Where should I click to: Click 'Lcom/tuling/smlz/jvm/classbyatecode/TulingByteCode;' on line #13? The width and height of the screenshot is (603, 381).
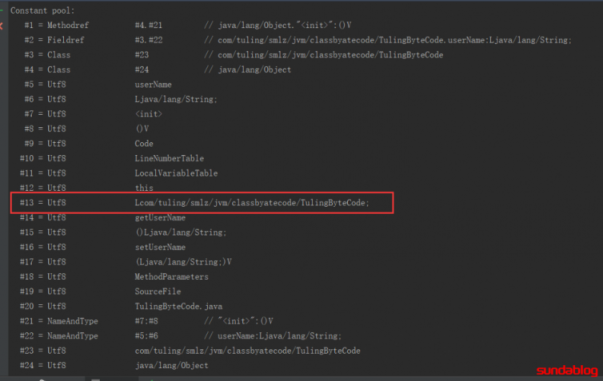pos(252,203)
